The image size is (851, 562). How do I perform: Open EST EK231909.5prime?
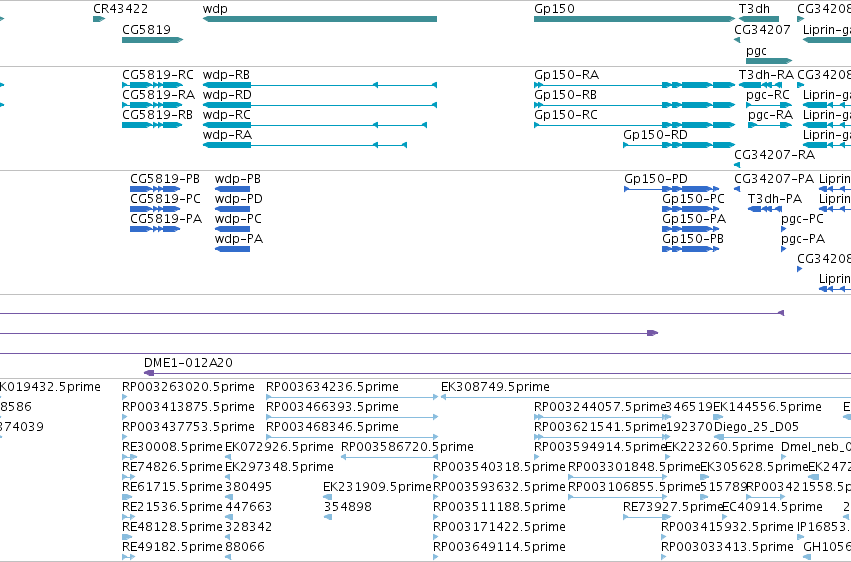[377, 487]
